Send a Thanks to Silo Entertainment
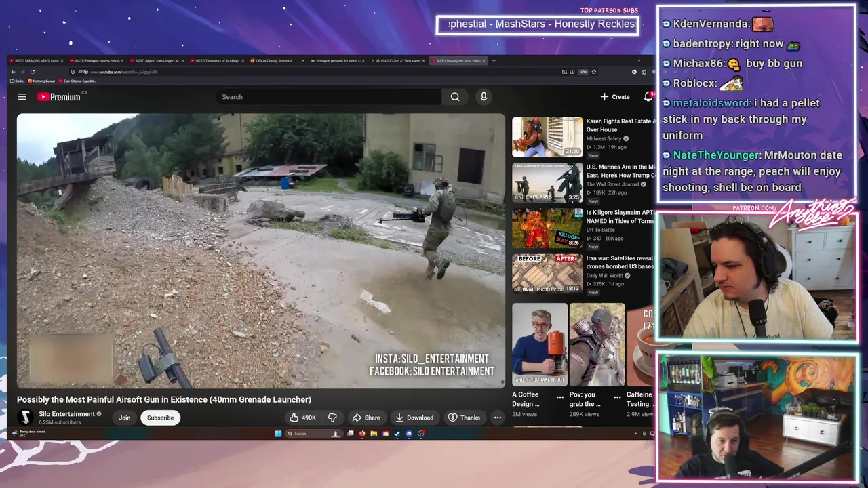 [464, 418]
